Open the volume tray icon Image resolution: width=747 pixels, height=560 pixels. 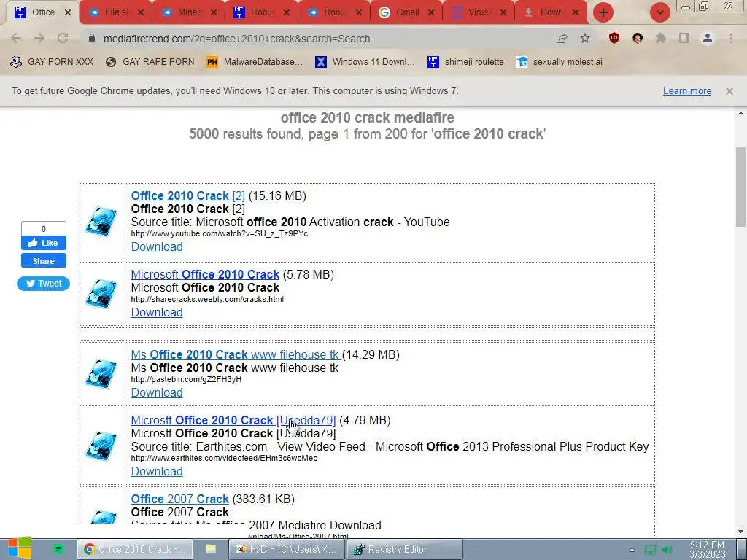[x=667, y=550]
